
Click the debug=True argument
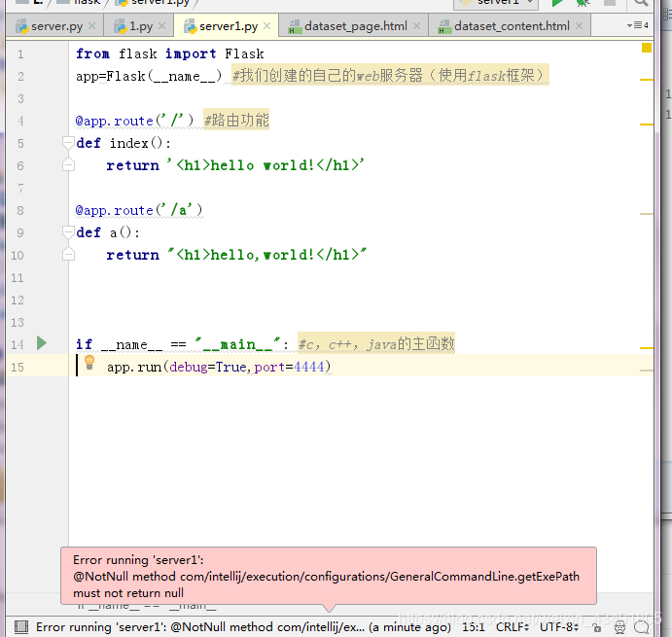pos(208,367)
